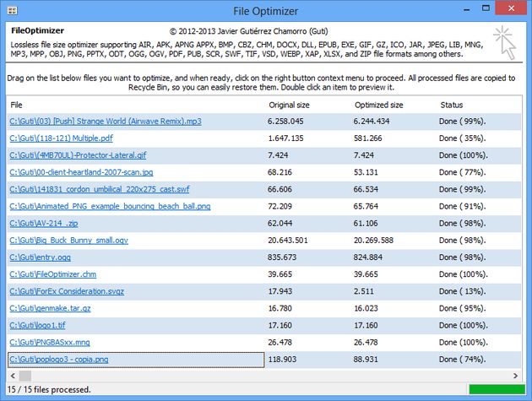The width and height of the screenshot is (532, 401).
Task: Click original size 66.606 cell
Action: [280, 189]
